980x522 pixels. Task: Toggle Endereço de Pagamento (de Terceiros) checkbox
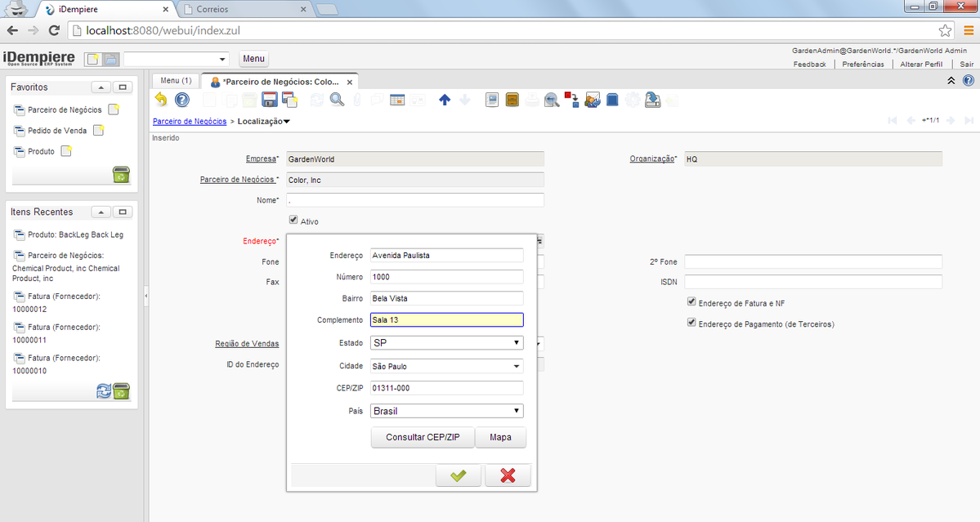[691, 323]
